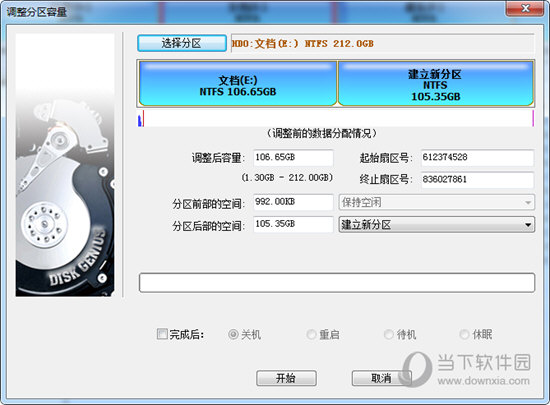
Task: Expand the 建立新分区 dropdown
Action: [x=436, y=224]
